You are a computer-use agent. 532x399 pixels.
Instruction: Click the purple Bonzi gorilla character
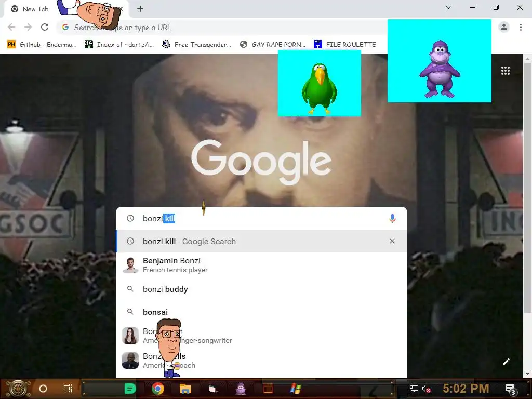pos(440,69)
